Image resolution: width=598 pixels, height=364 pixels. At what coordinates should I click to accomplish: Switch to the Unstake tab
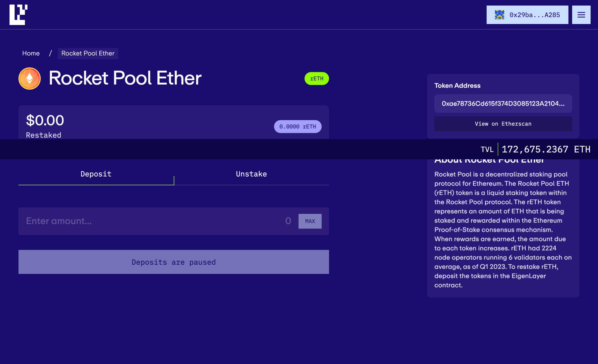251,174
